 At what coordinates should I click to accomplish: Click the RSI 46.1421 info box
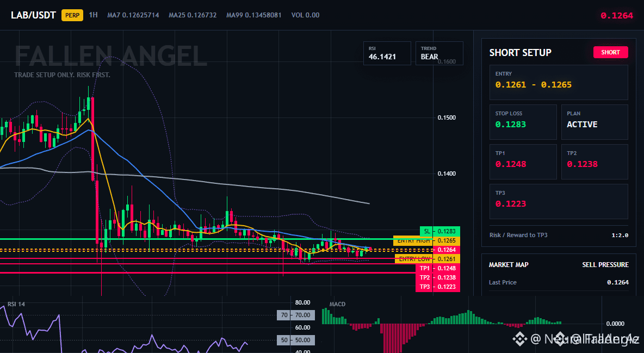click(387, 53)
